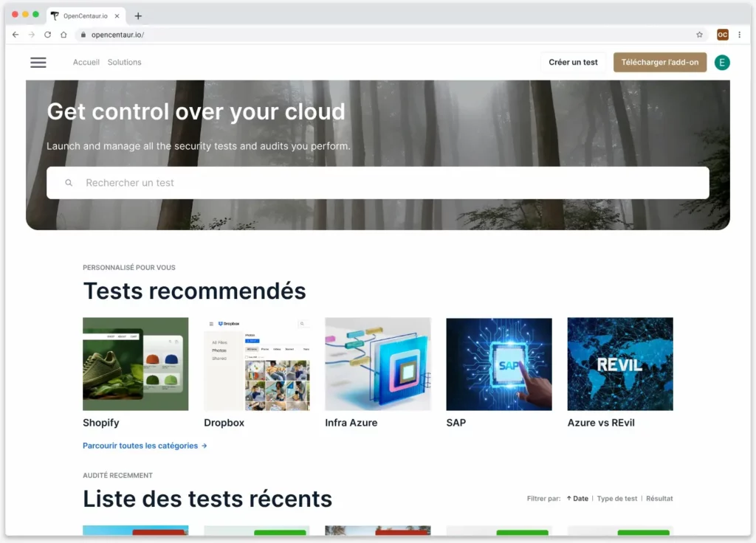Bookmark the page with the star icon
The image size is (756, 543).
coord(699,35)
